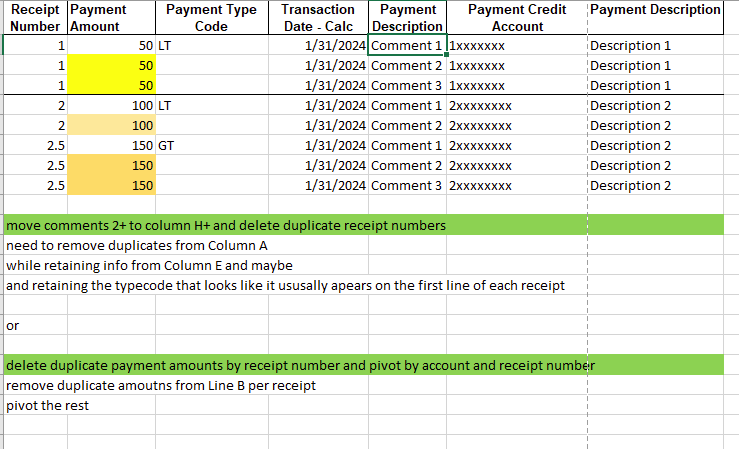739x449 pixels.
Task: Select the cell containing 'or'
Action: (35, 326)
